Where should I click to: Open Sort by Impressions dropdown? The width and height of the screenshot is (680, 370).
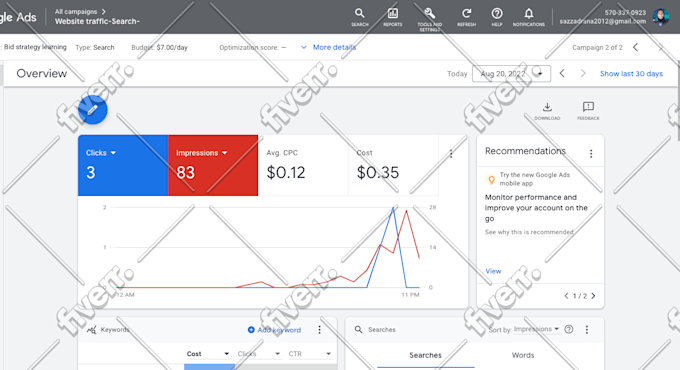tap(536, 329)
